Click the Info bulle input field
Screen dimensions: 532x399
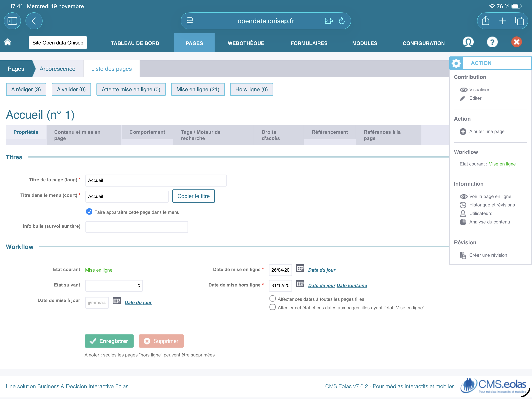(x=137, y=227)
